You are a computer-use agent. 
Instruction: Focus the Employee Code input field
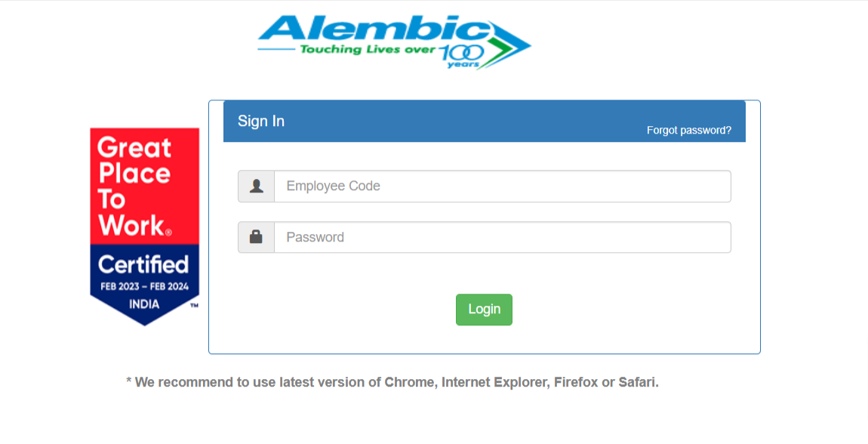pyautogui.click(x=502, y=187)
